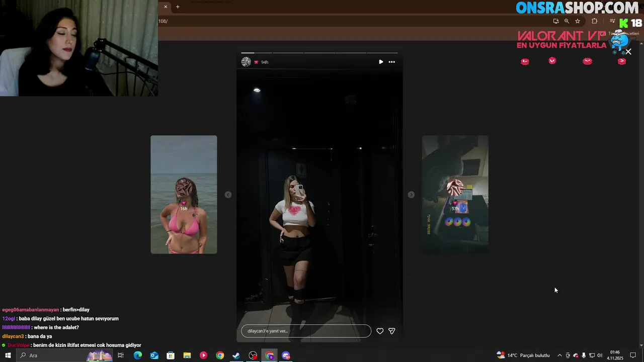Open OBS Studio from taskbar
Viewport: 644px width, 362px height.
[x=253, y=355]
